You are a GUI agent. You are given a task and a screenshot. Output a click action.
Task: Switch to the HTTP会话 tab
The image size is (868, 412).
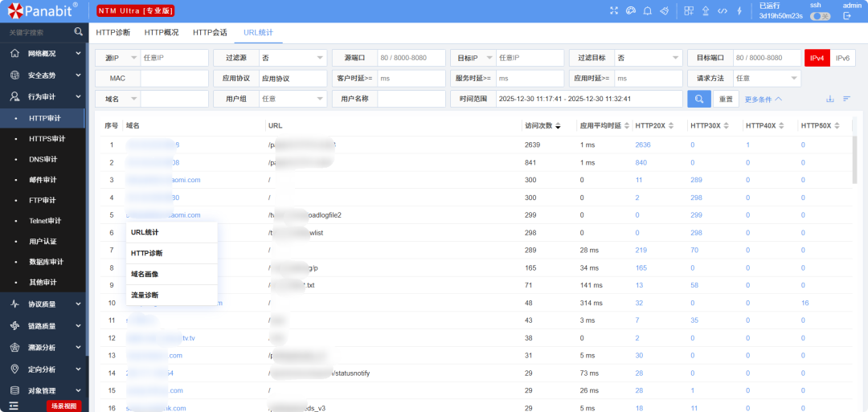[210, 33]
